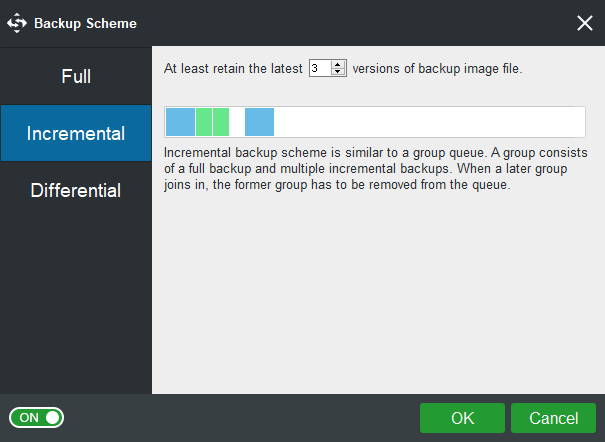This screenshot has width=605, height=442.
Task: Click the 'At least retain the latest' label
Action: 234,69
